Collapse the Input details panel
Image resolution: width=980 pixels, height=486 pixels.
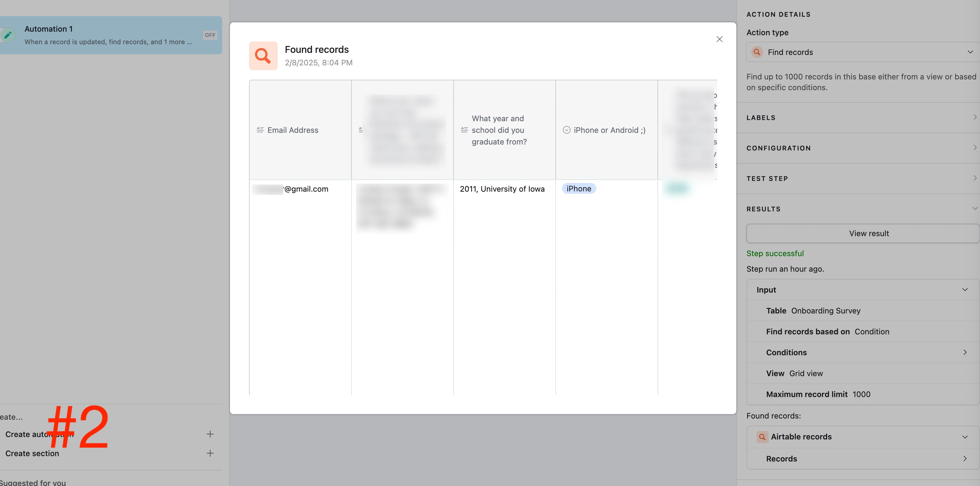(x=965, y=290)
